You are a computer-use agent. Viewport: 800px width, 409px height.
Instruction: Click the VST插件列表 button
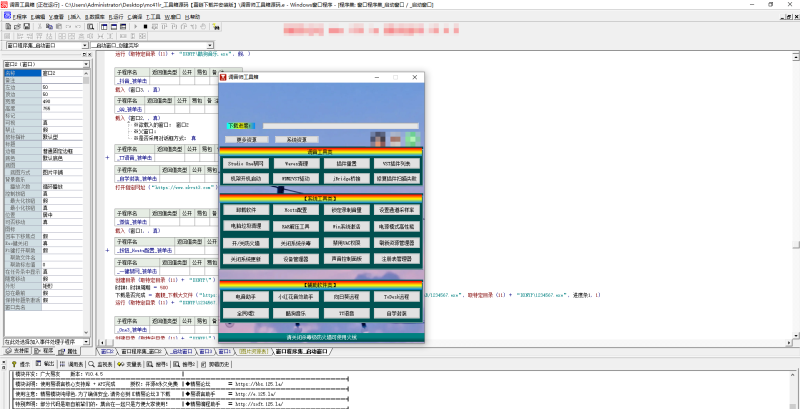[397, 164]
